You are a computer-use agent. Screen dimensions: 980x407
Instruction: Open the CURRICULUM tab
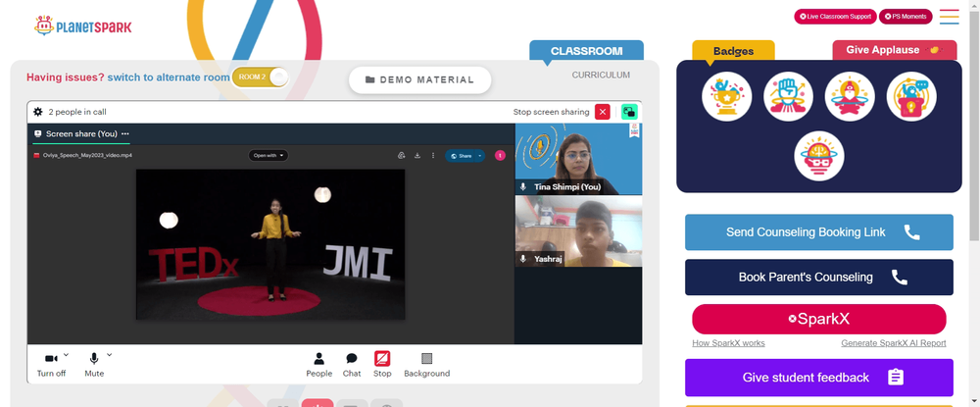[x=601, y=75]
